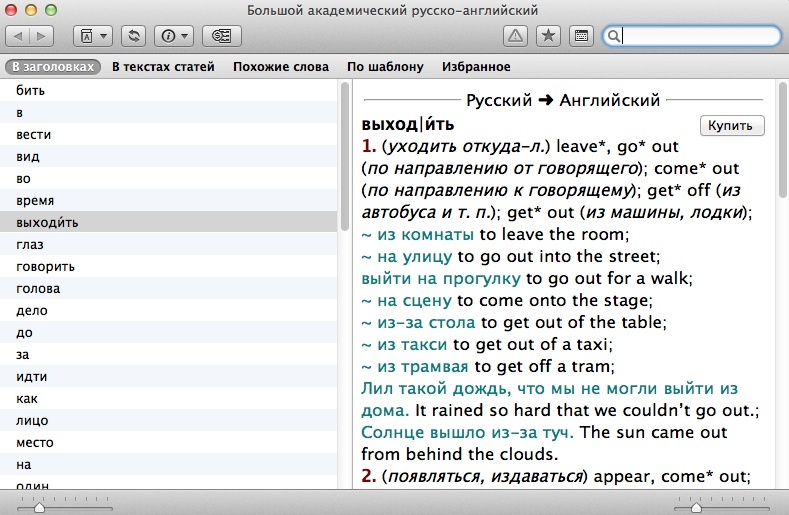Click the example phrase 'из такси'
Viewport: 789px width, 515px height.
pyautogui.click(x=412, y=345)
